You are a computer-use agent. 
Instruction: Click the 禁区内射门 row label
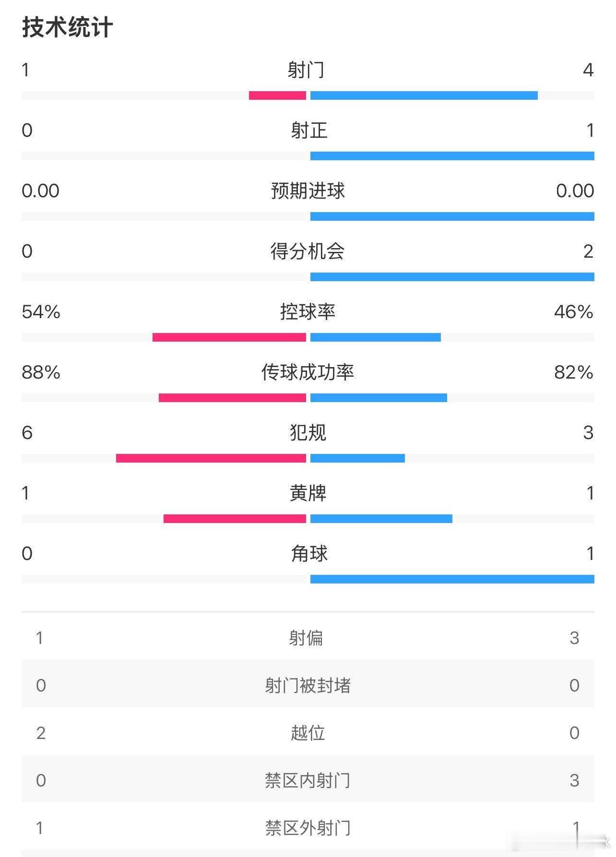(308, 780)
